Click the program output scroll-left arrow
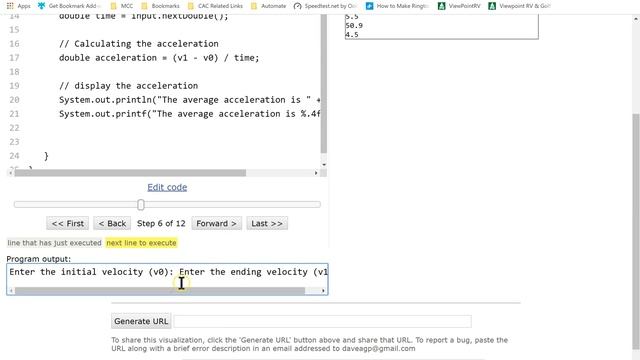This screenshot has height=360, width=640. (x=11, y=291)
